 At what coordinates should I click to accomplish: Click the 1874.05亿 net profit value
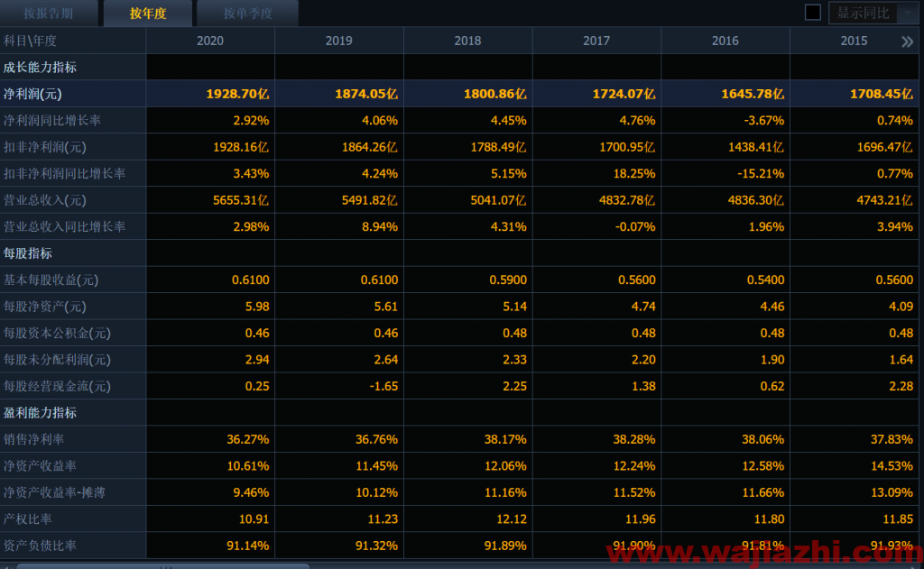click(x=366, y=94)
